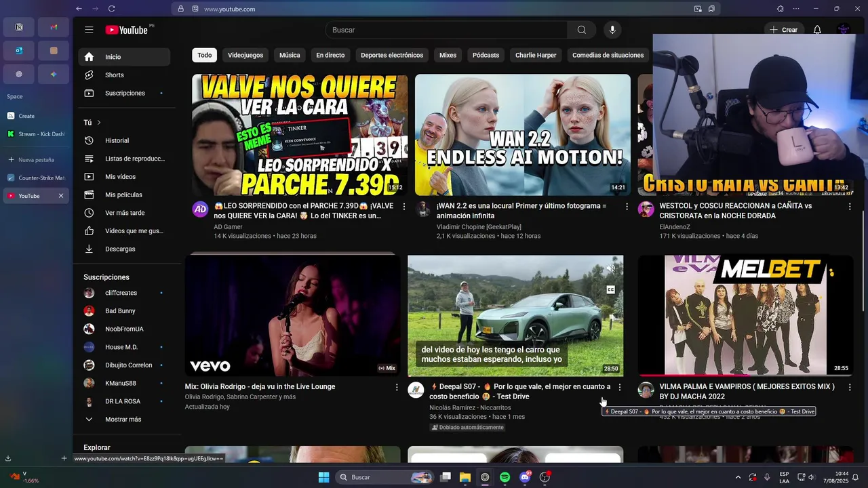Select the Comedias de situaciones chip
This screenshot has width=868, height=488.
point(608,56)
